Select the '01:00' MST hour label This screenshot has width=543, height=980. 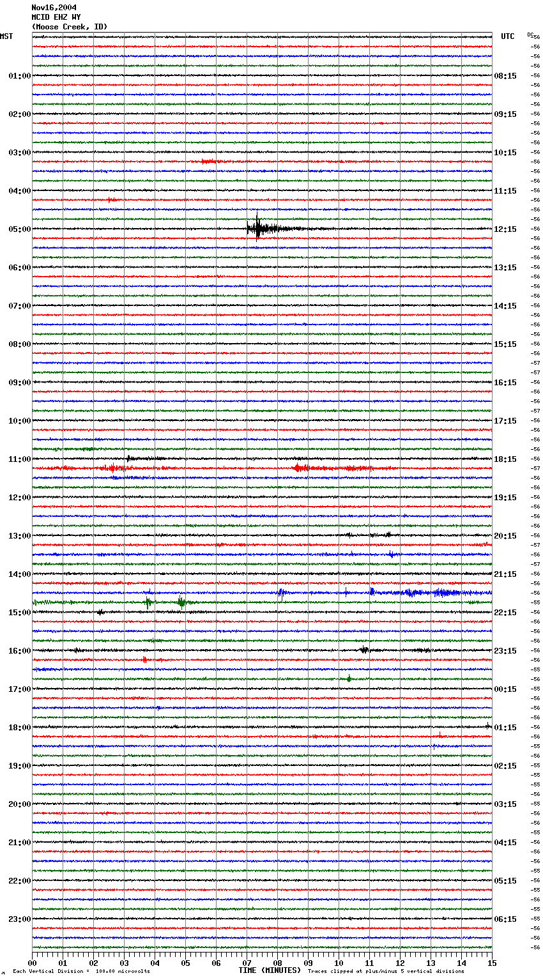(x=20, y=76)
